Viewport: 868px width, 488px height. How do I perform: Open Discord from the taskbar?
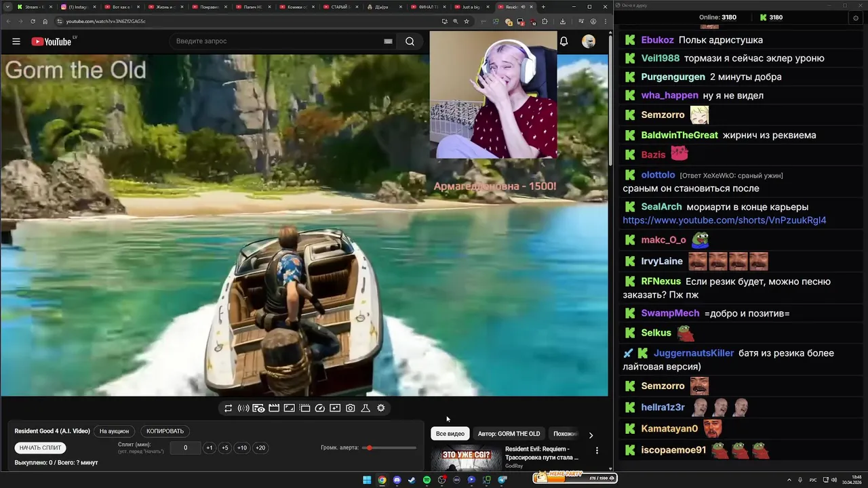(397, 480)
